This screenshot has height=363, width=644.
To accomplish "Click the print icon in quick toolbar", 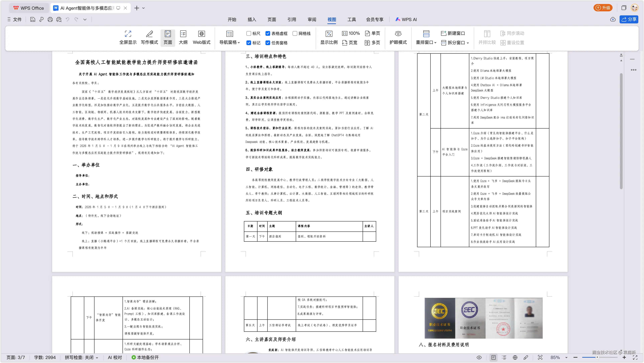I will pos(50,20).
